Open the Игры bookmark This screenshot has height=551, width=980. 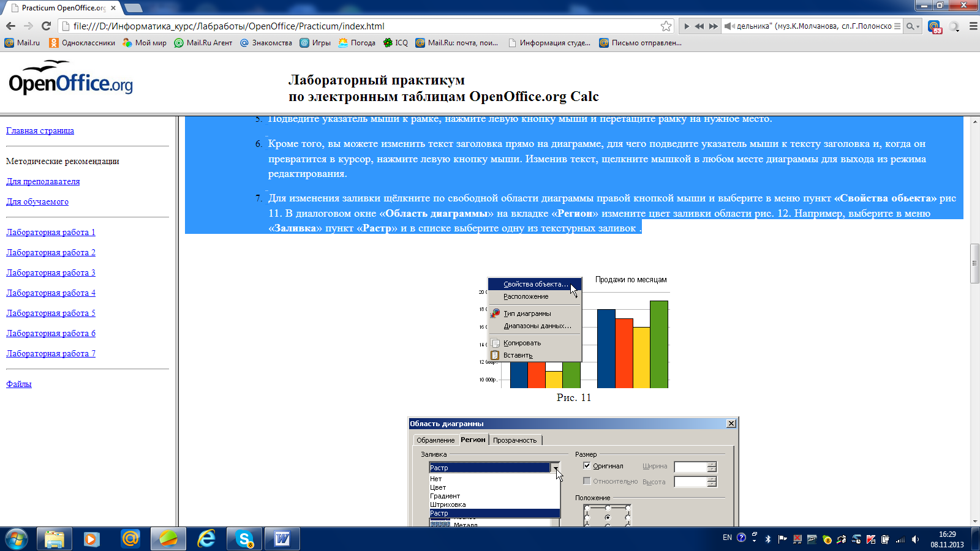[x=315, y=43]
